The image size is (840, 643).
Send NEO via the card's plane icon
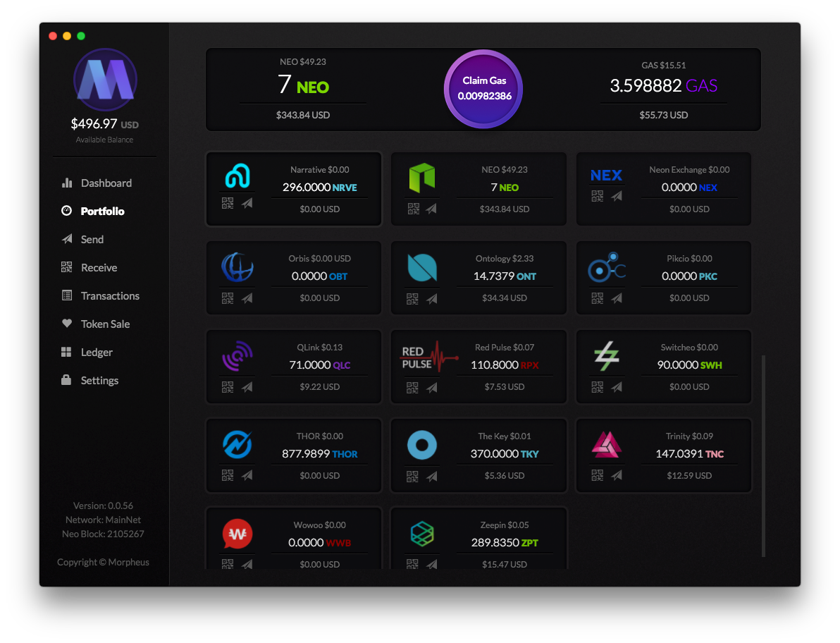[432, 209]
